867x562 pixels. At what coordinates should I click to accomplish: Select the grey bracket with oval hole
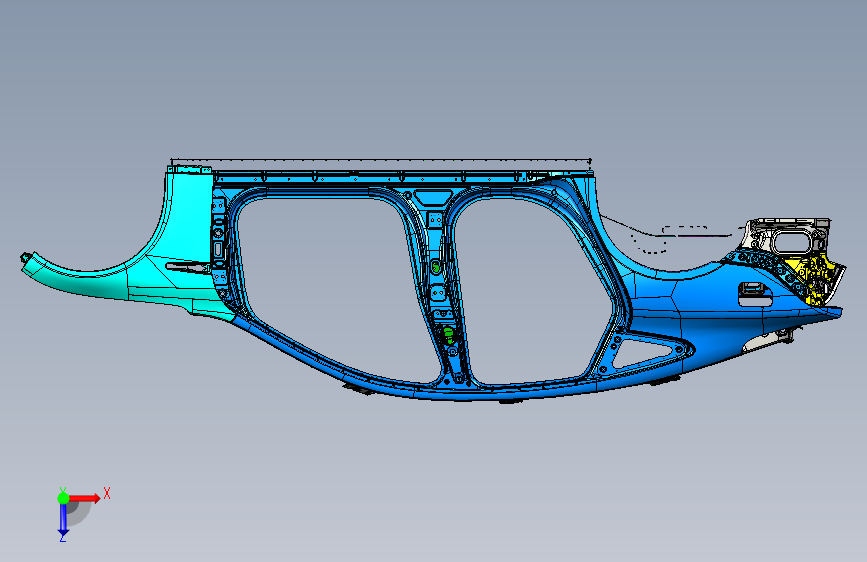pos(788,237)
